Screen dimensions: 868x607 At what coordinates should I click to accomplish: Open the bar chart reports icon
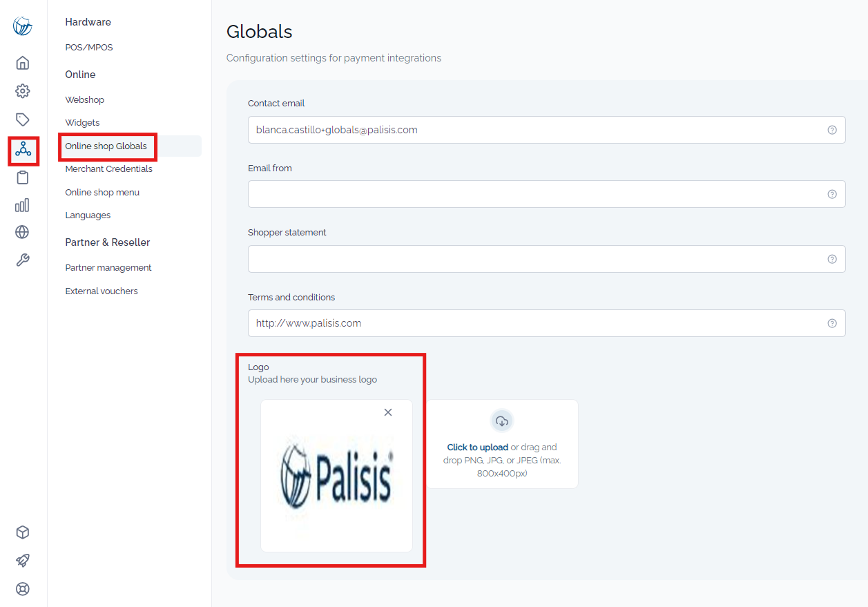23,205
